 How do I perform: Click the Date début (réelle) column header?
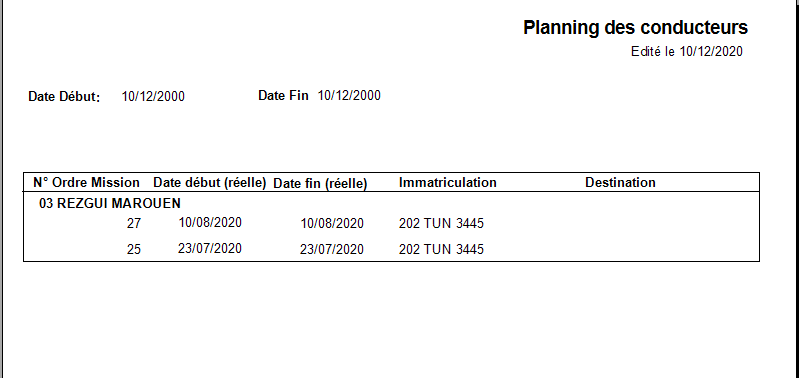[210, 183]
